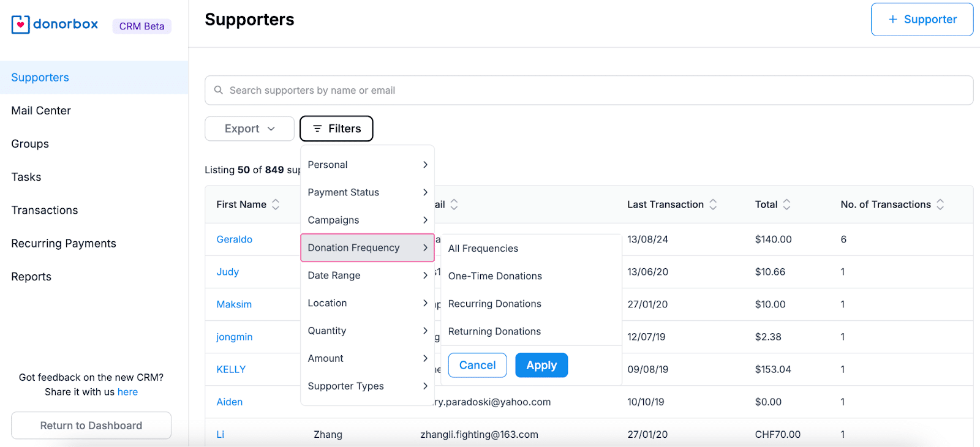The width and height of the screenshot is (980, 447).
Task: Select the One-Time Donations option
Action: [495, 276]
